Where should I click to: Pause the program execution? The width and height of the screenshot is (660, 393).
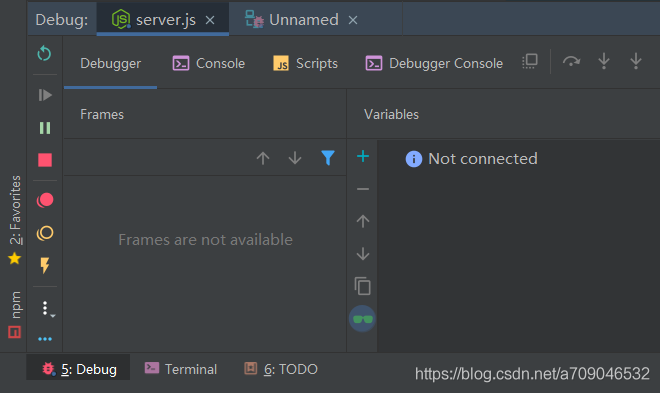[45, 128]
